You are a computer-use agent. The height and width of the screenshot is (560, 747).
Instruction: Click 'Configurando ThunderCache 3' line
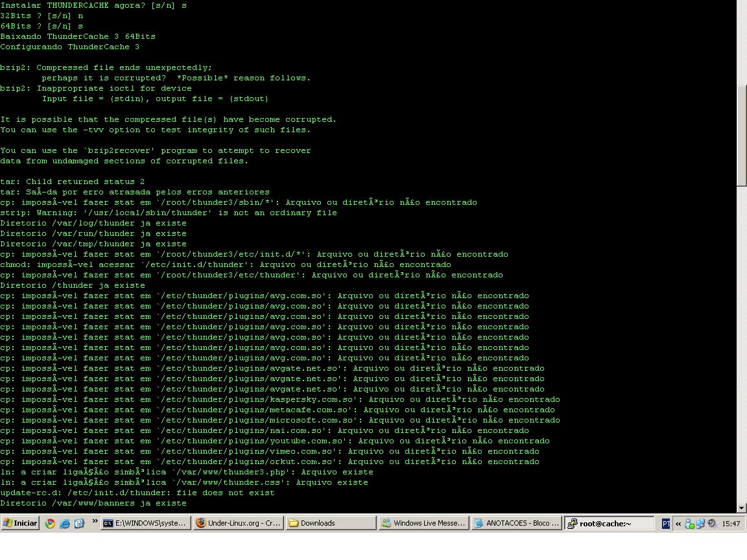70,47
